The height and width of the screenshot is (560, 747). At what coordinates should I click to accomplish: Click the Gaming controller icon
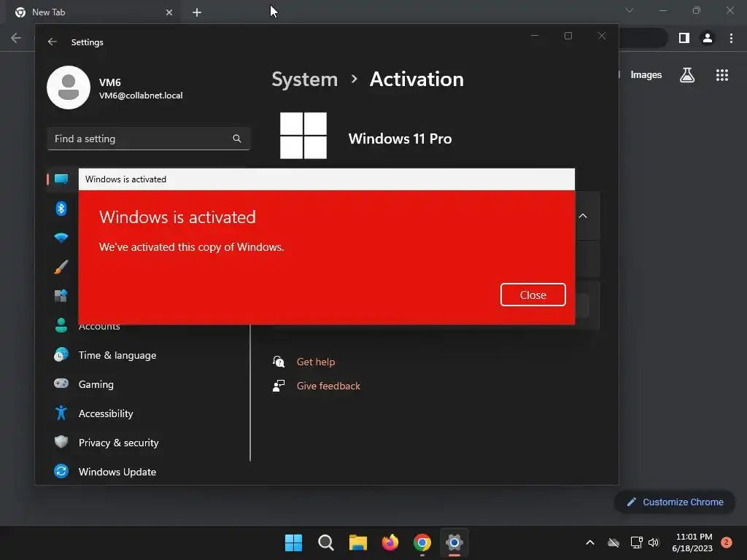click(61, 384)
